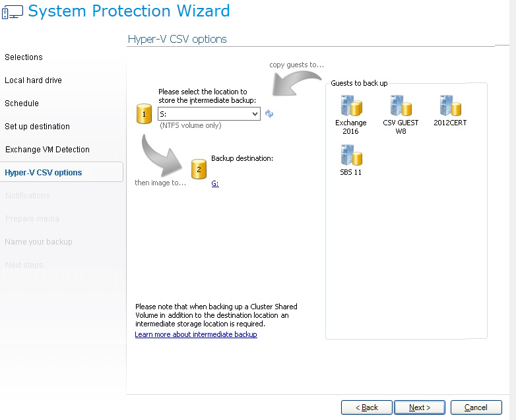
Task: Click the Next button
Action: click(419, 407)
